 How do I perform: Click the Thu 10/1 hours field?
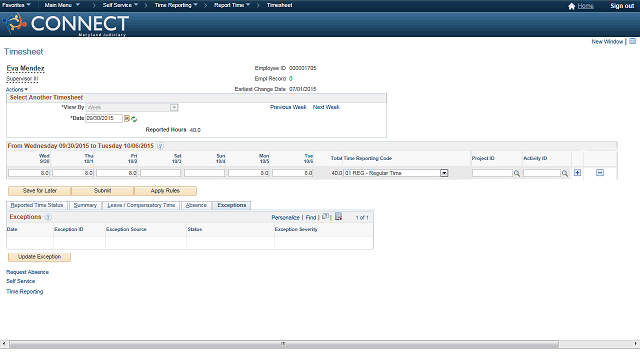click(x=73, y=173)
